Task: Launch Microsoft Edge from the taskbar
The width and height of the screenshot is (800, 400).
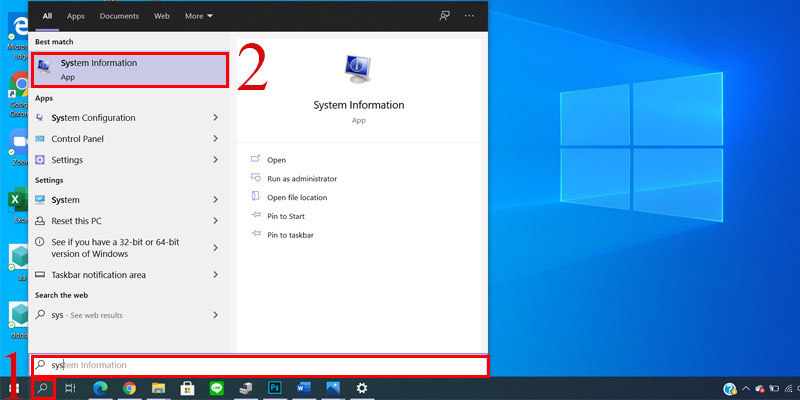Action: point(100,389)
